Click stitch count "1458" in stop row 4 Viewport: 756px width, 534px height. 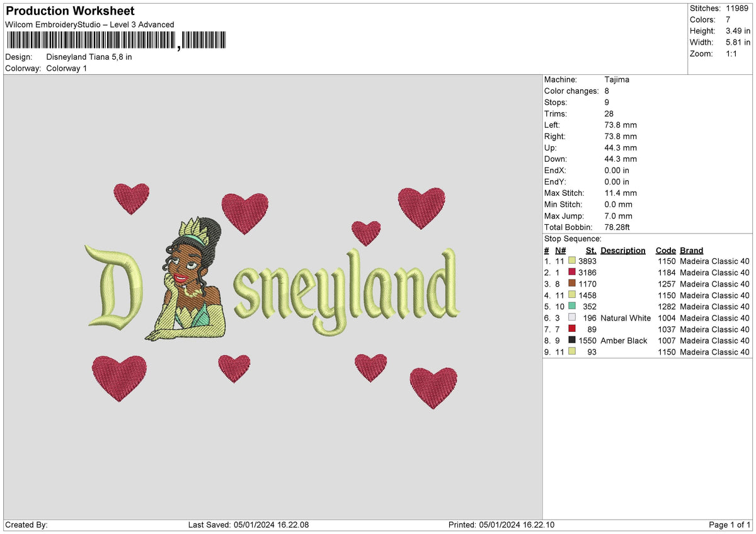pos(587,295)
